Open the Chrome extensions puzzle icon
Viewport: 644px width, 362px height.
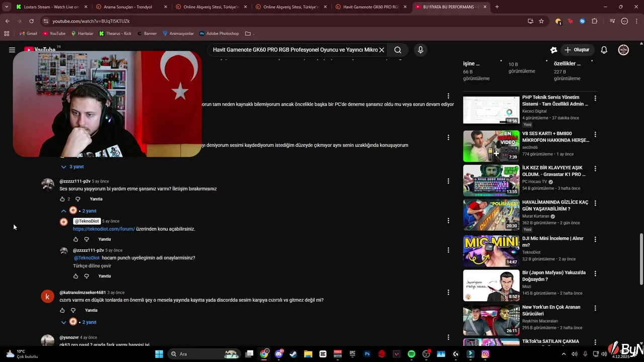tap(595, 21)
